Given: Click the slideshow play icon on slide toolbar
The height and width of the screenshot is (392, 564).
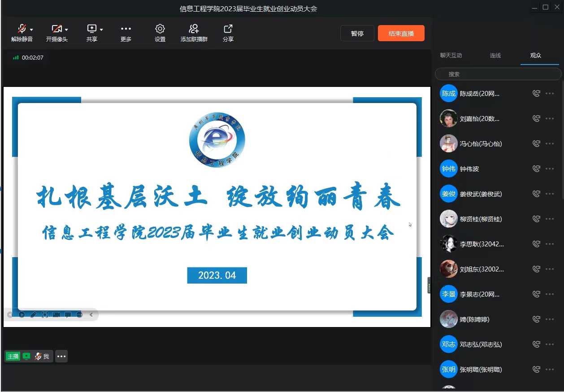Looking at the screenshot, I should click(x=22, y=315).
